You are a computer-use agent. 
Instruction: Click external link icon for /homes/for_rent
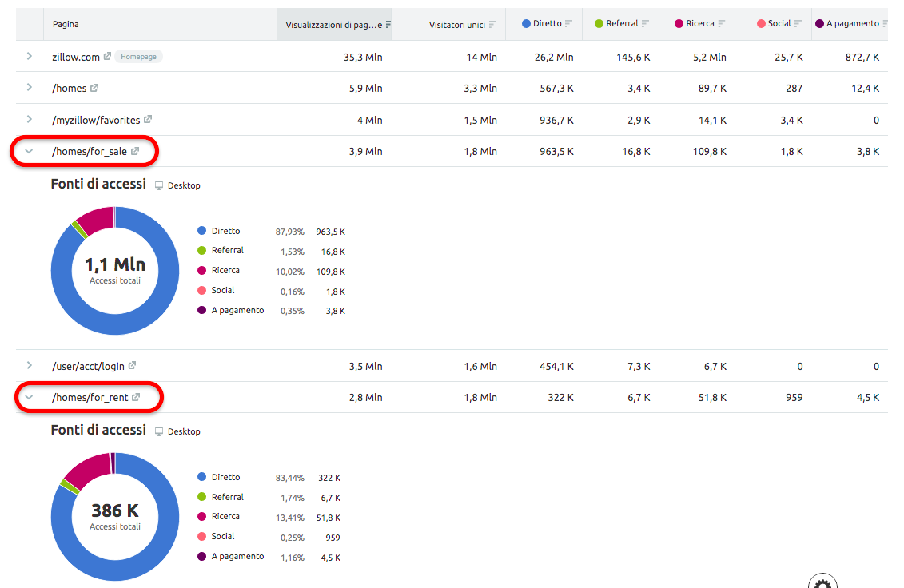[136, 398]
